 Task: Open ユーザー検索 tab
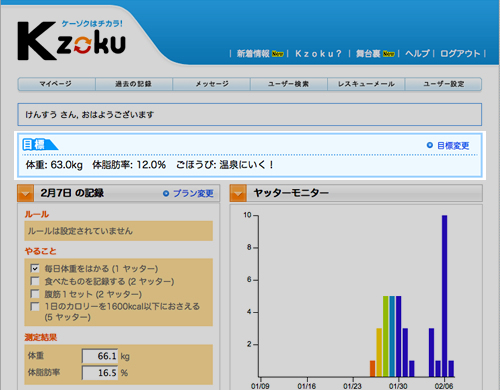pos(289,84)
